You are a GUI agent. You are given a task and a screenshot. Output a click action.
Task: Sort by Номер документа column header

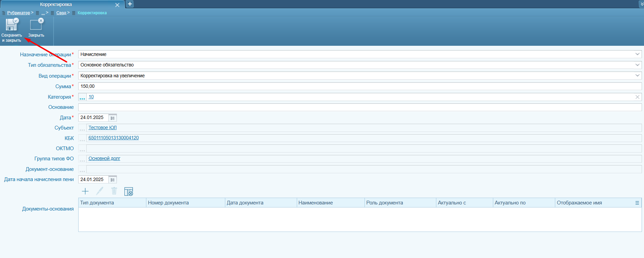point(186,203)
